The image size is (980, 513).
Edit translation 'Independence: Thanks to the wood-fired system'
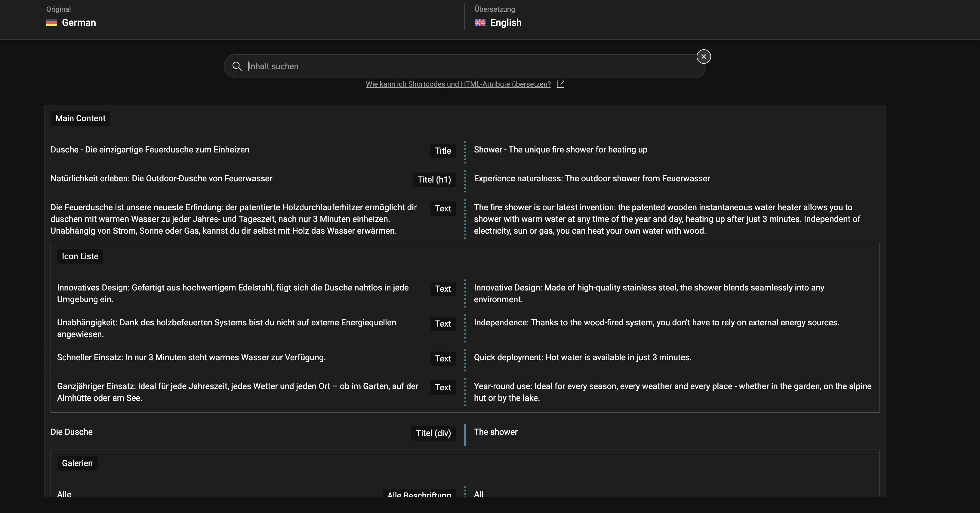pyautogui.click(x=656, y=322)
